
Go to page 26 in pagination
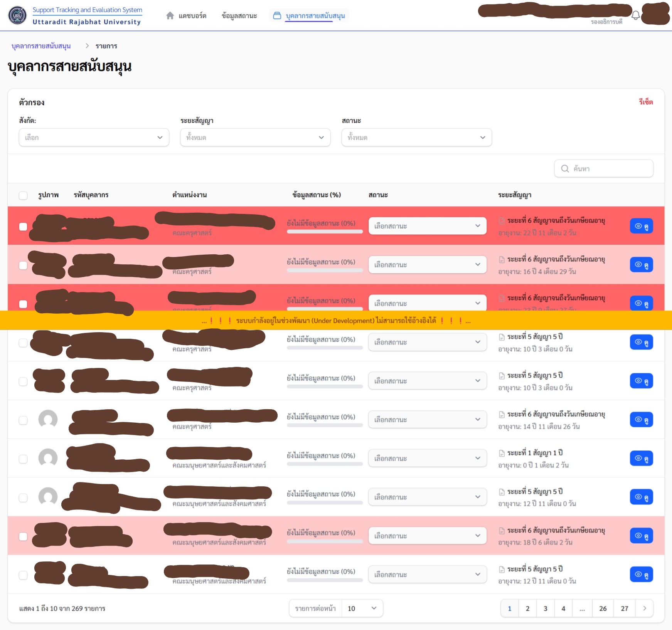click(x=603, y=608)
